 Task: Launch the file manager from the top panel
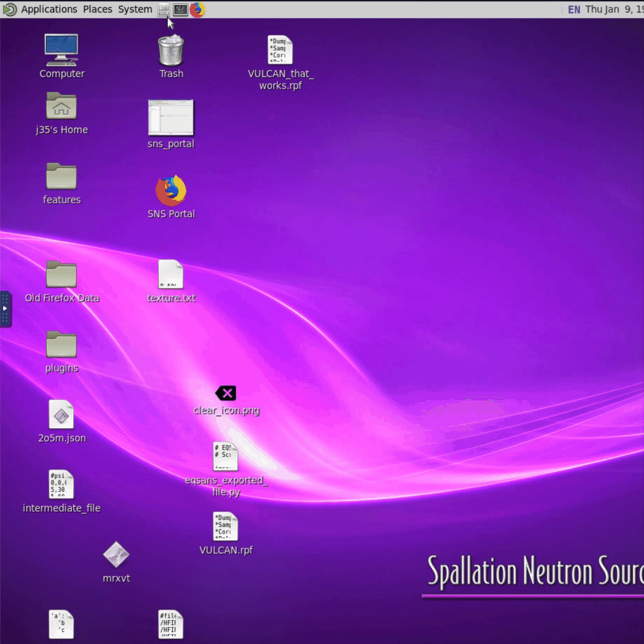[x=163, y=10]
